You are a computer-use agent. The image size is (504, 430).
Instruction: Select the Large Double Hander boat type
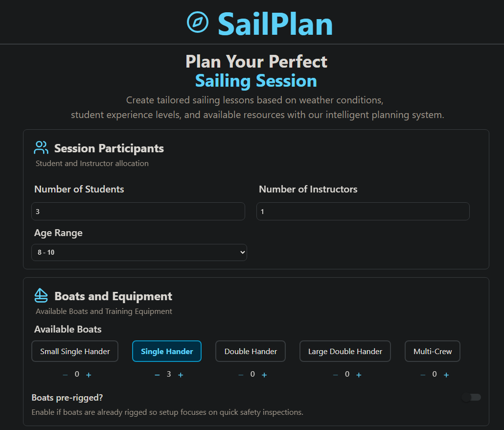tap(345, 351)
